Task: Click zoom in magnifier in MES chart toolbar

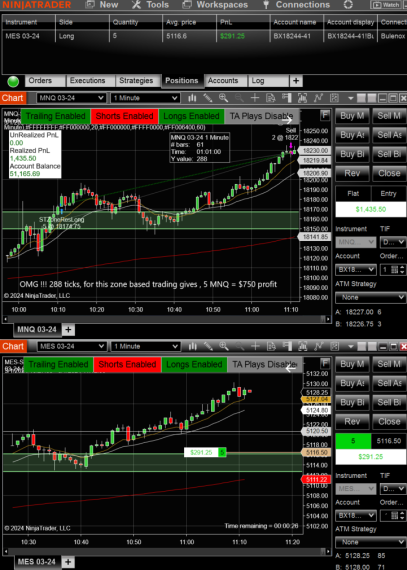Action: click(224, 346)
